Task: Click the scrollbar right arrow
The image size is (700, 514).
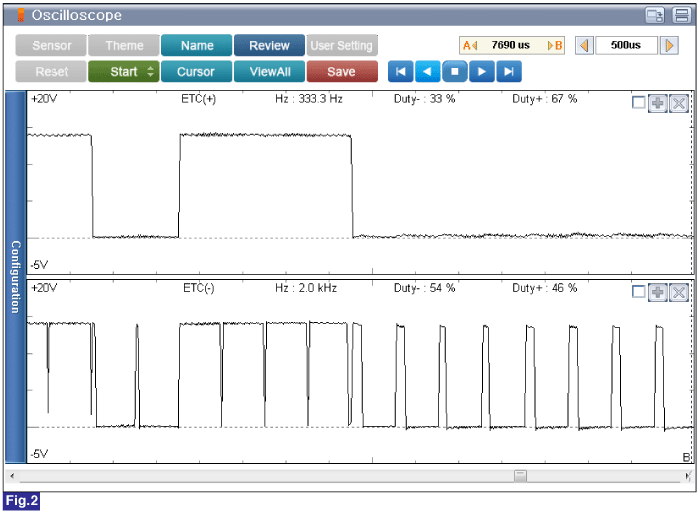Action: (x=688, y=476)
